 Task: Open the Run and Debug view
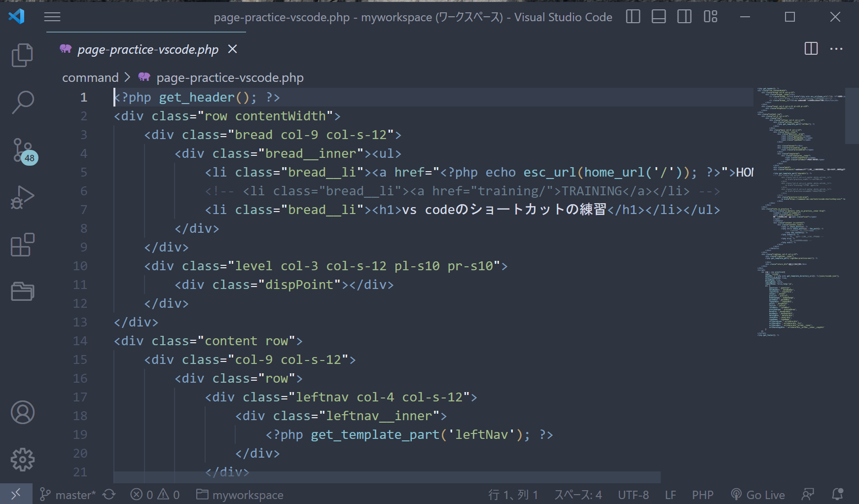coord(22,198)
